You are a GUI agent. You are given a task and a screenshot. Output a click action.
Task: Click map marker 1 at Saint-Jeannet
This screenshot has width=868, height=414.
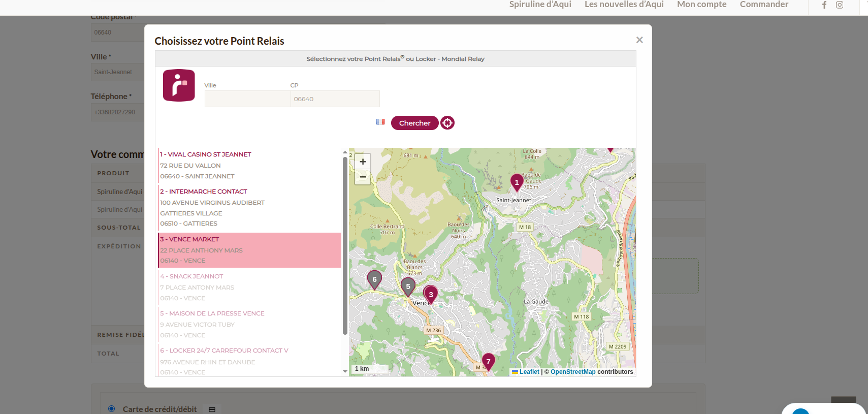click(517, 182)
